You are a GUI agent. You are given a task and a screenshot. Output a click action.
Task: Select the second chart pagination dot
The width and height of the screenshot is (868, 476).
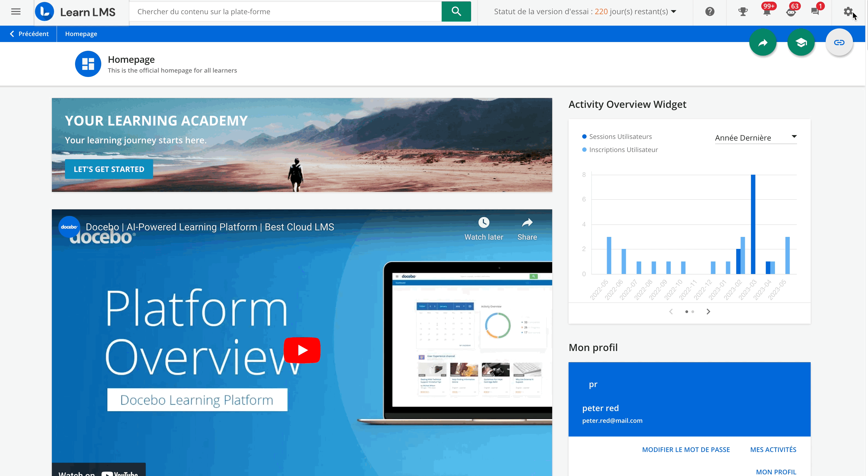(x=692, y=312)
